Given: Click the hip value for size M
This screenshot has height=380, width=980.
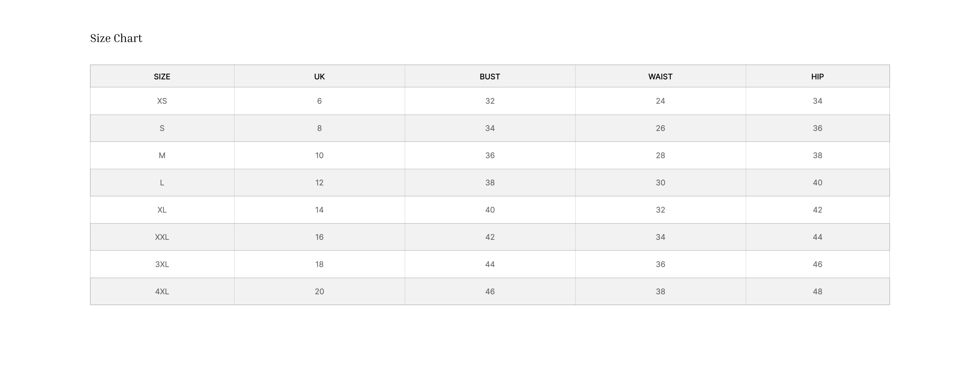Looking at the screenshot, I should click(x=817, y=155).
